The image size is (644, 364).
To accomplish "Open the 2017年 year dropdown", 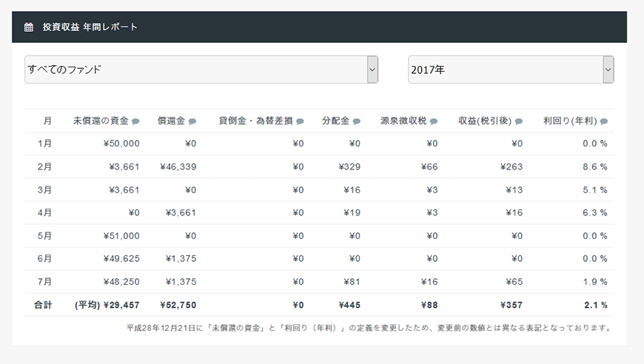I will (511, 70).
